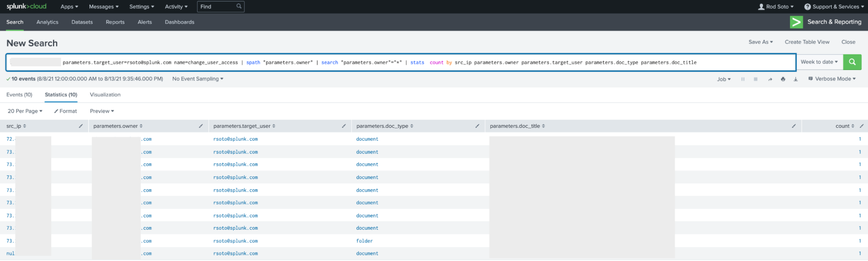The image size is (868, 261).
Task: Stop the search job
Action: [756, 79]
